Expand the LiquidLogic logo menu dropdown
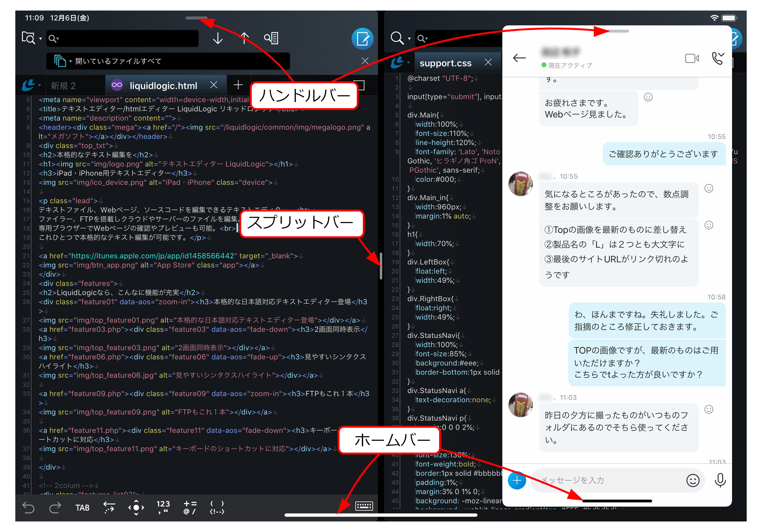762x532 pixels. click(30, 85)
